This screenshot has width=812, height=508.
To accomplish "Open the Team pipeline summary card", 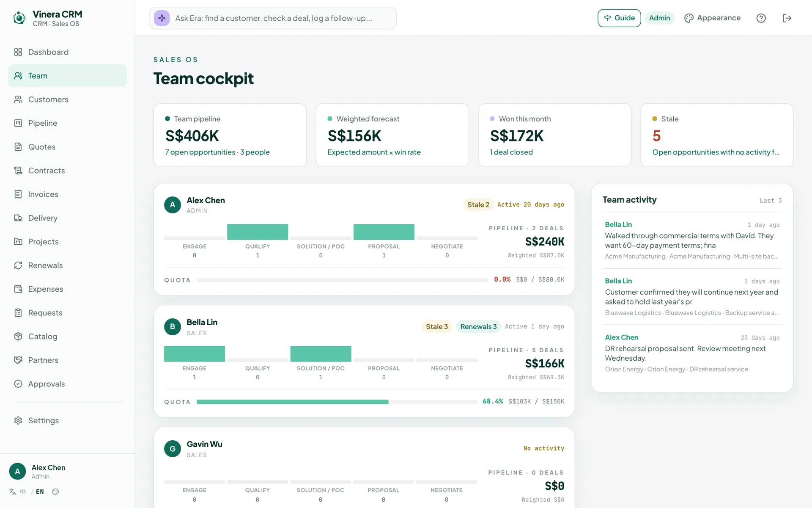I will coord(230,135).
